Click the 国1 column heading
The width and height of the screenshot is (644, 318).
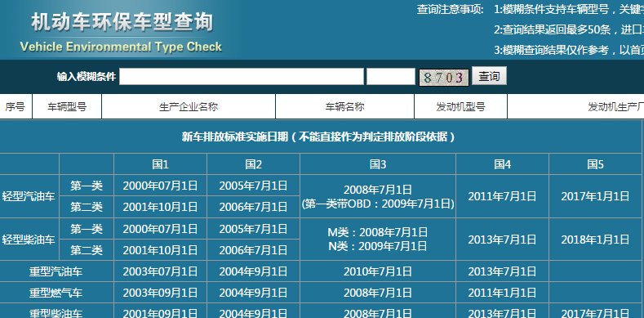coord(160,164)
